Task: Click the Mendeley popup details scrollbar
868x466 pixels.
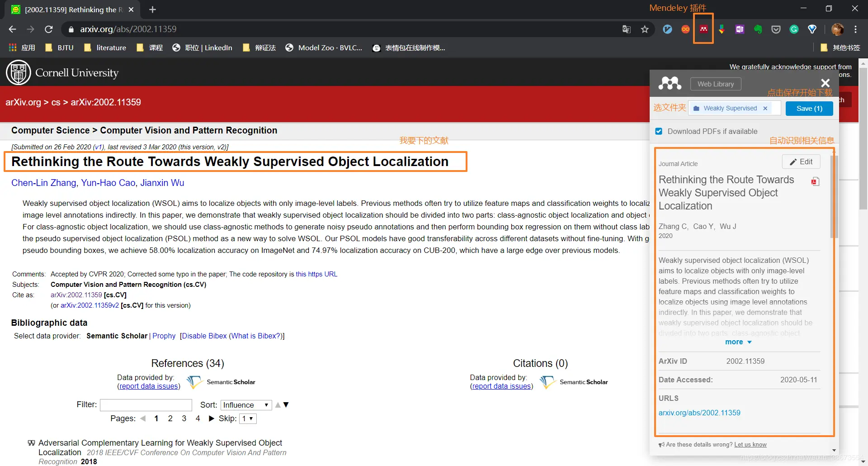Action: click(x=833, y=197)
